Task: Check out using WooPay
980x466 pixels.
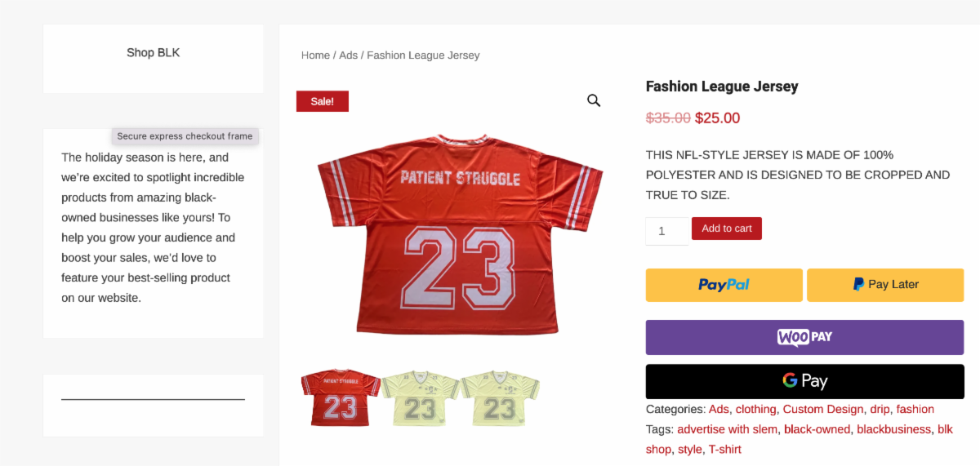Action: (x=804, y=337)
